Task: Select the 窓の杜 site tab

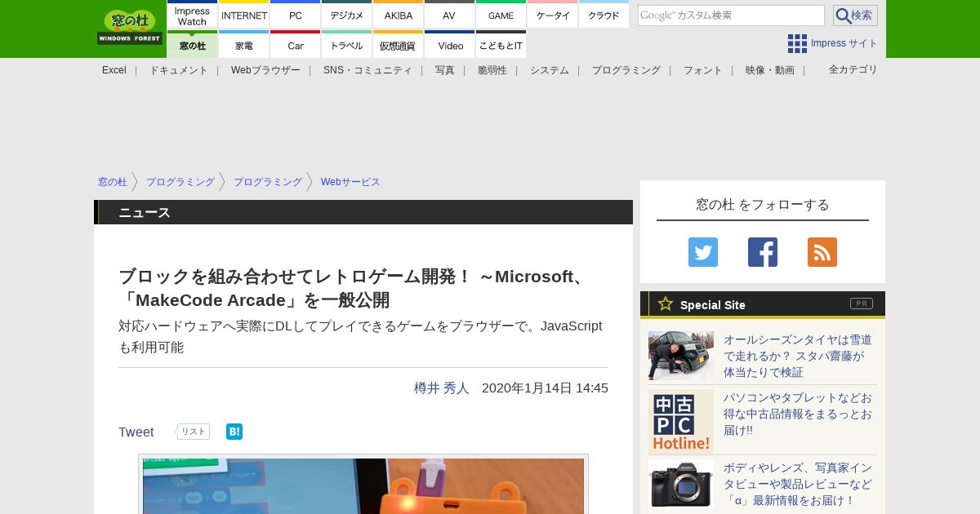Action: [192, 45]
